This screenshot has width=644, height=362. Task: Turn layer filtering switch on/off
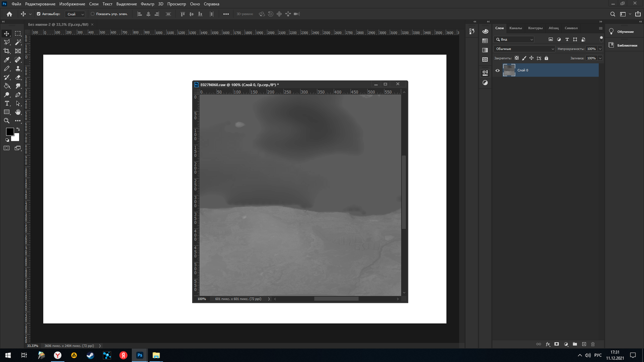tap(601, 38)
